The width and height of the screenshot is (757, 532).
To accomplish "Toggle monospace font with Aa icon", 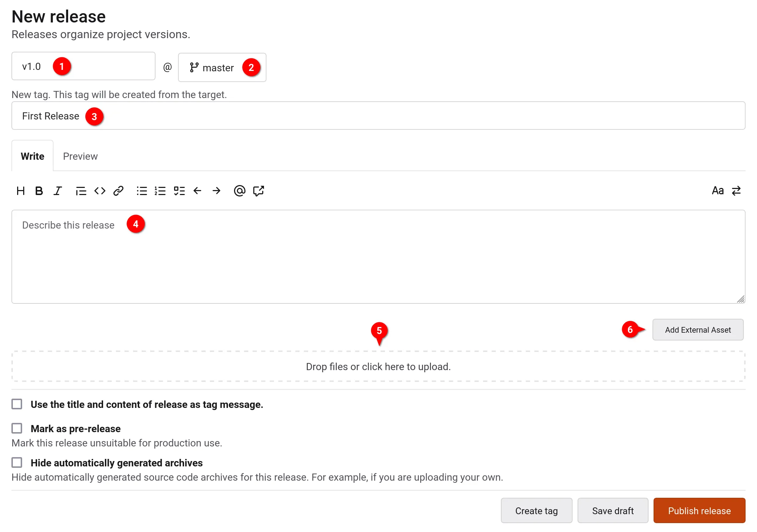I will [x=717, y=191].
